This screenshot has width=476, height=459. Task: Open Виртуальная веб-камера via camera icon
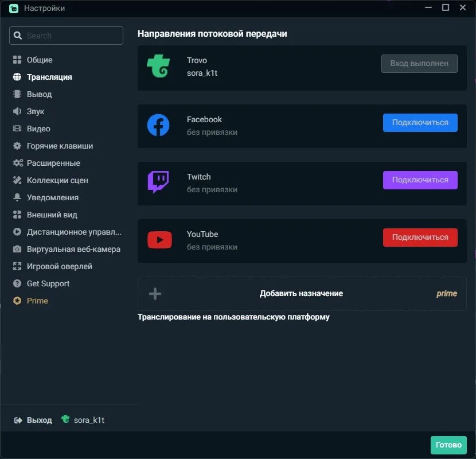pos(17,249)
